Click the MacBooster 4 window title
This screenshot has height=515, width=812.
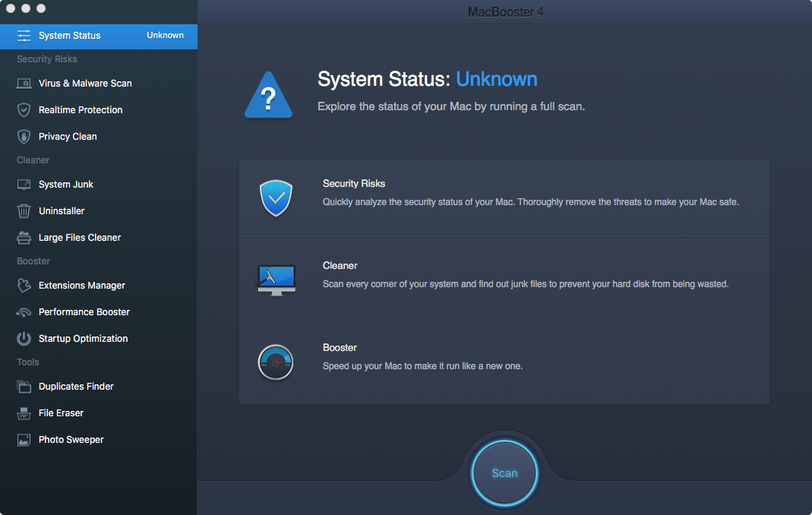505,12
